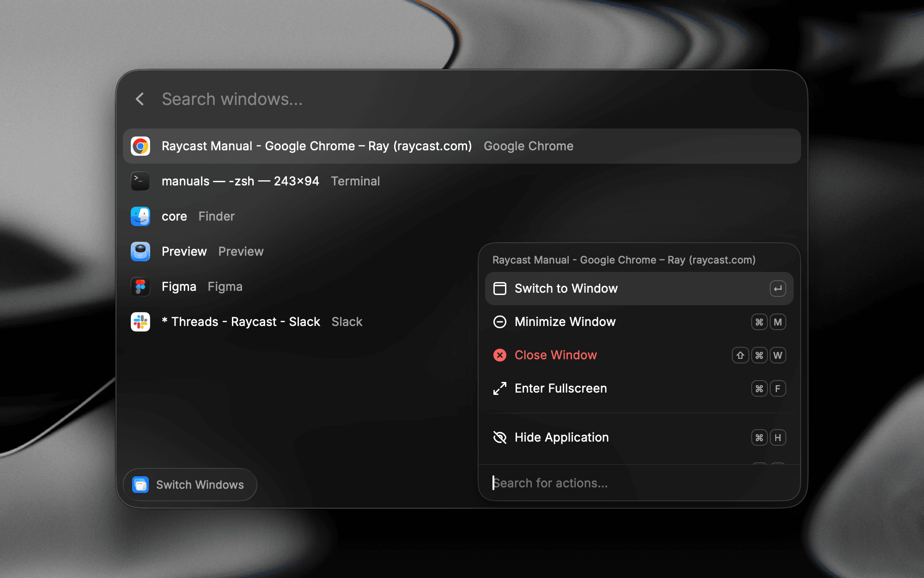Click the Figma app icon
Image resolution: width=924 pixels, height=578 pixels.
(140, 287)
